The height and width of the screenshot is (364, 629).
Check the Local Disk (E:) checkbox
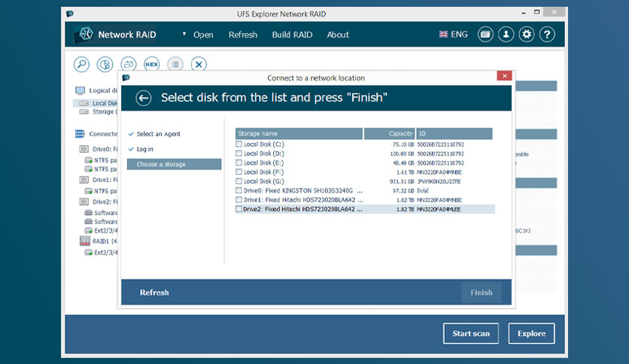point(239,162)
